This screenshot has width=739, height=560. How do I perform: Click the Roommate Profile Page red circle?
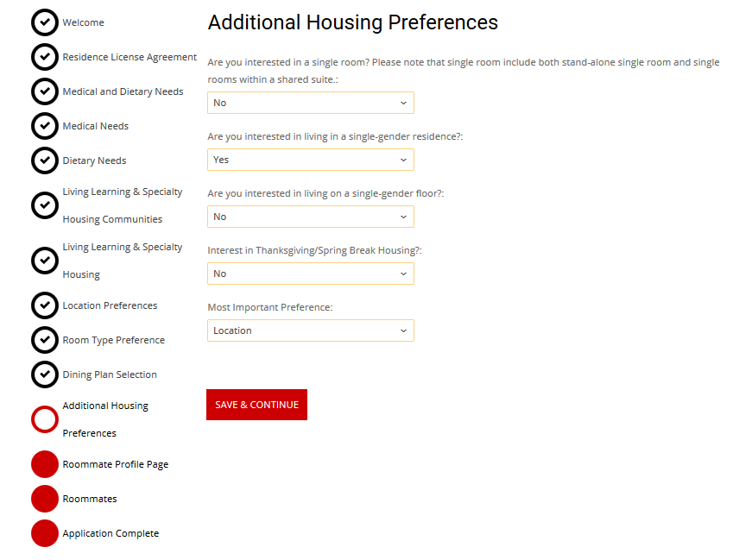(45, 464)
